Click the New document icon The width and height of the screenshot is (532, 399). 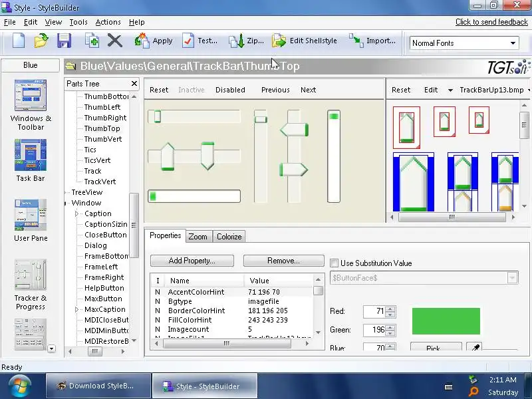pos(19,41)
